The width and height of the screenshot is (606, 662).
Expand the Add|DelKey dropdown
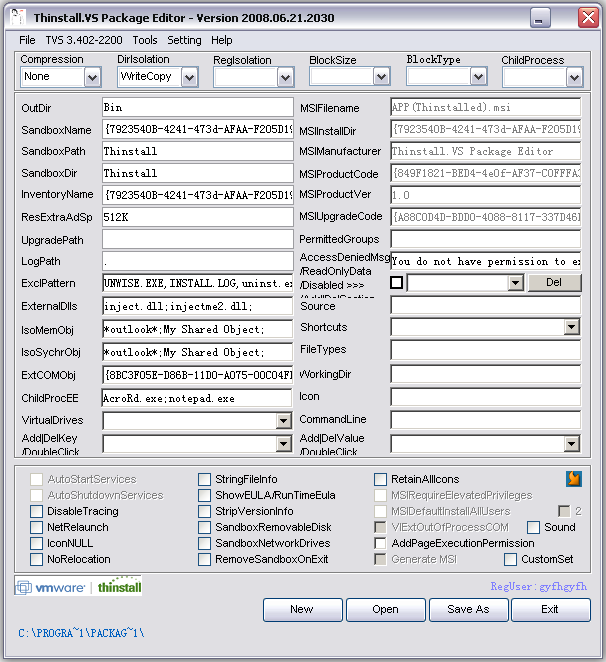(283, 444)
